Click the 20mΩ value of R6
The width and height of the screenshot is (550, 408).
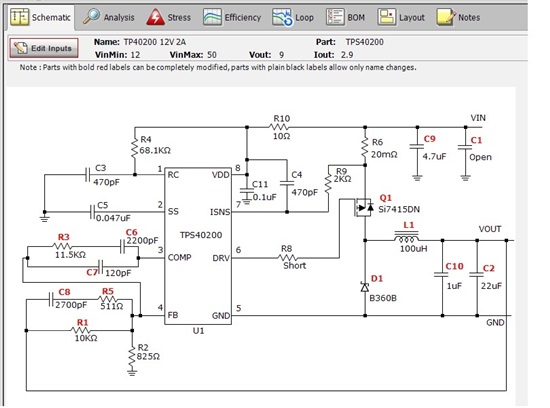(384, 154)
